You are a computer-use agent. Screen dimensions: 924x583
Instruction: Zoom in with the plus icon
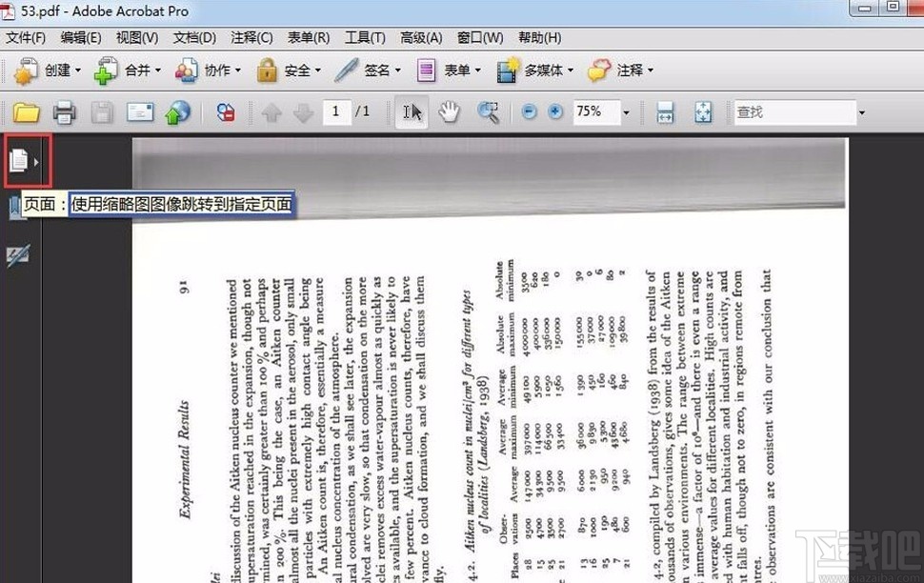tap(554, 111)
